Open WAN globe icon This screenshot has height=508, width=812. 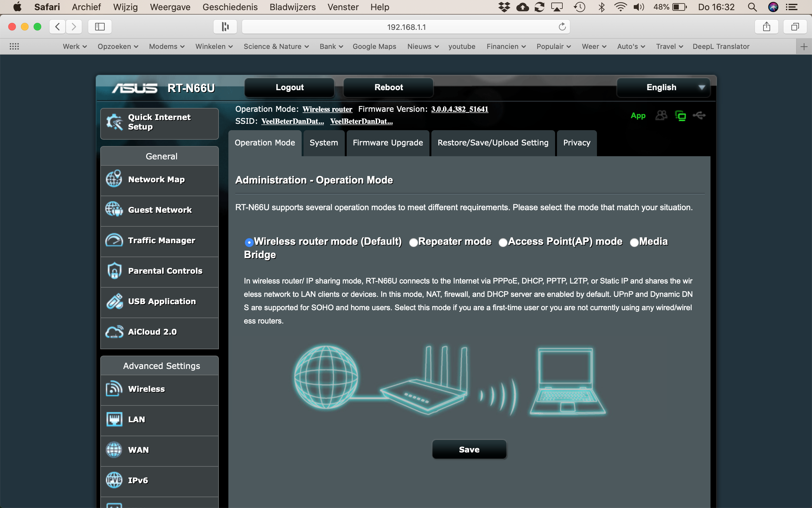(114, 450)
